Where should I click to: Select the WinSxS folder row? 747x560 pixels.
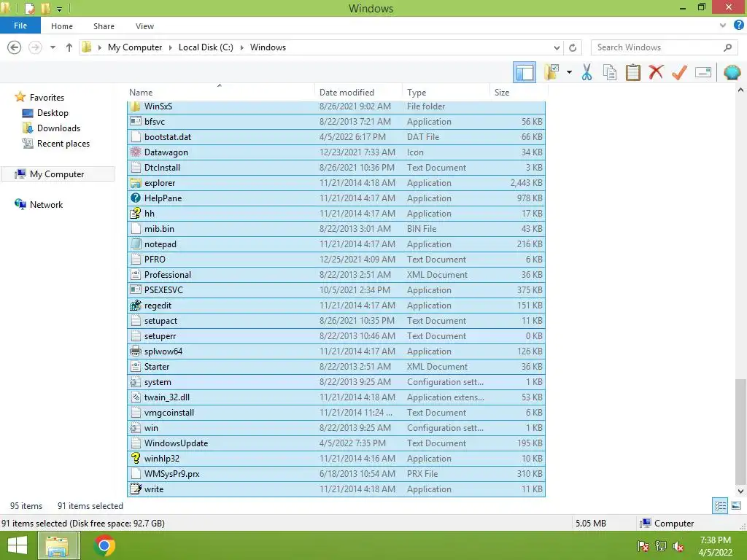(336, 106)
